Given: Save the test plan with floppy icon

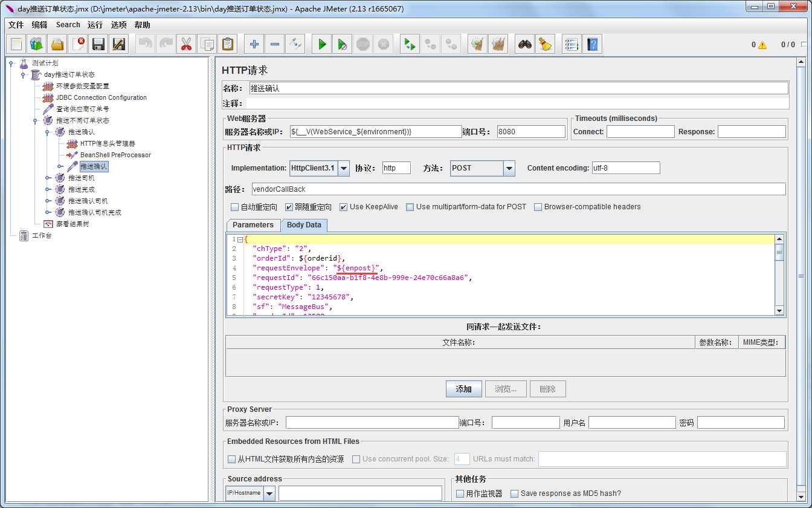Looking at the screenshot, I should point(98,44).
